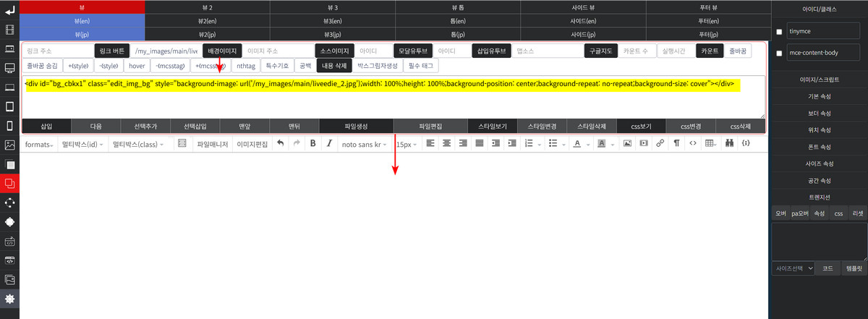The height and width of the screenshot is (319, 868).
Task: Click the bold formatting icon
Action: tap(312, 144)
